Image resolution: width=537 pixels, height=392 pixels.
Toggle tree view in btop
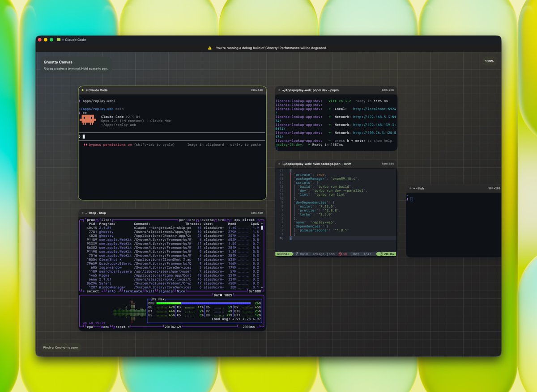click(221, 220)
